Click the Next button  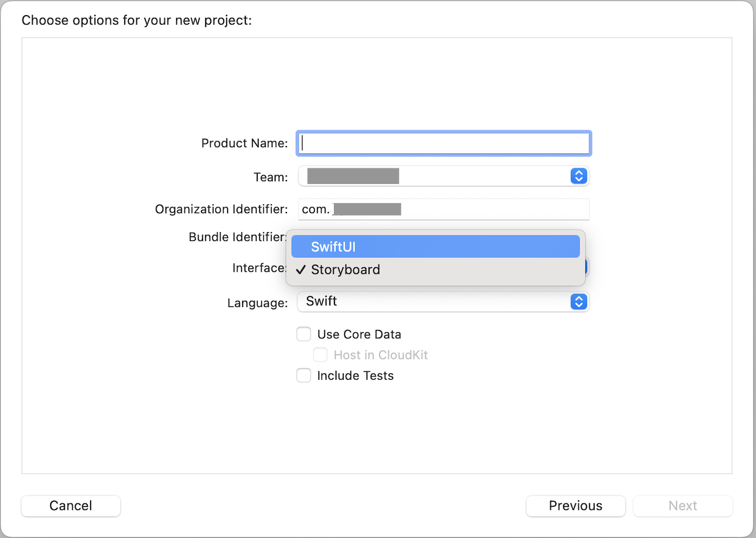(x=683, y=506)
